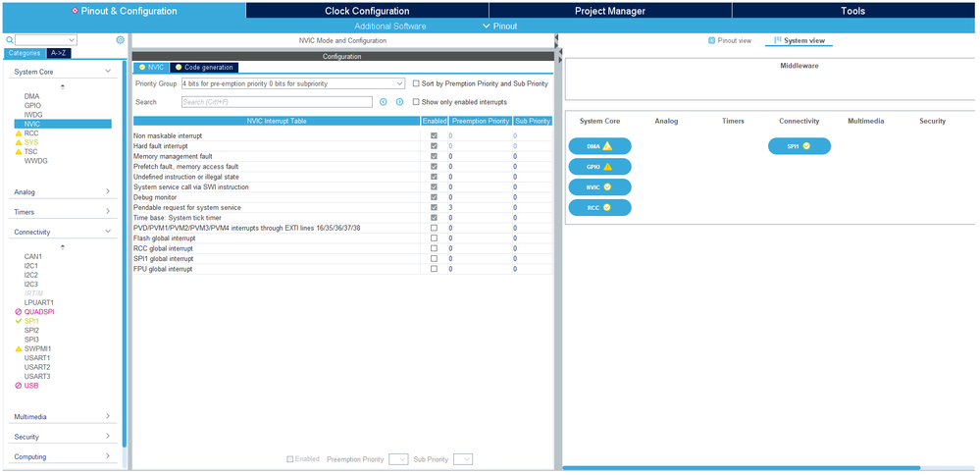
Task: Go to next search result arrow
Action: pos(399,102)
